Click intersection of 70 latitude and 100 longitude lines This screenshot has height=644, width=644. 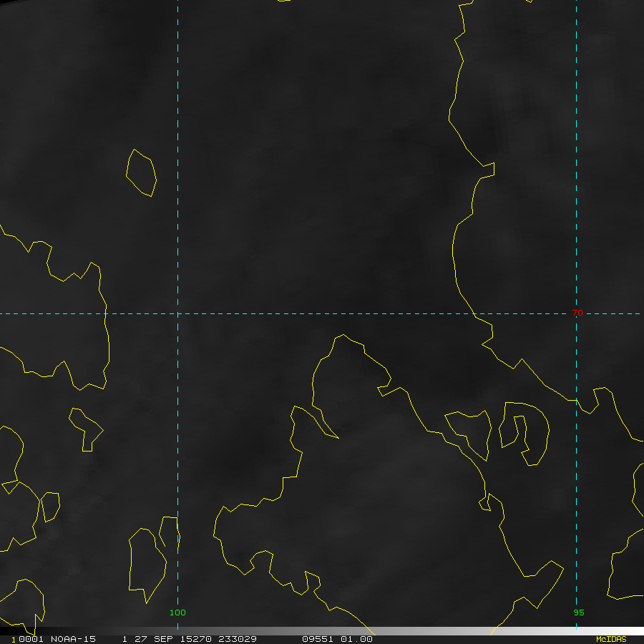pyautogui.click(x=177, y=313)
